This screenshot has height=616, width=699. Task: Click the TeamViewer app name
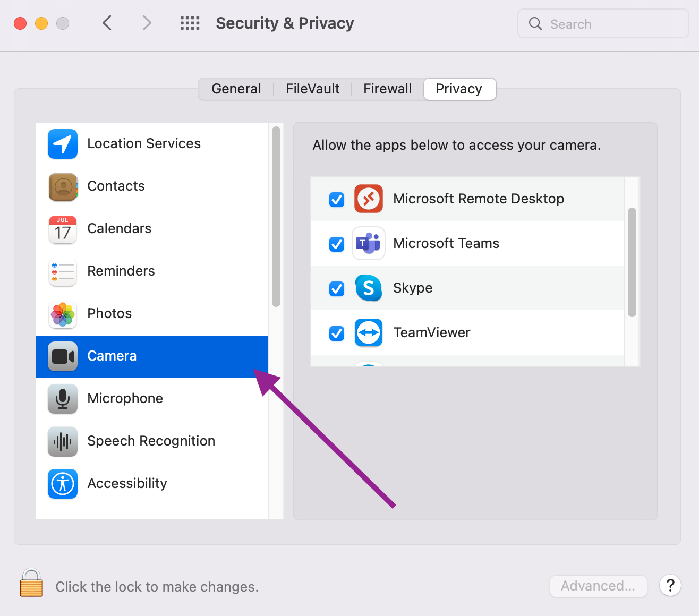pos(432,332)
